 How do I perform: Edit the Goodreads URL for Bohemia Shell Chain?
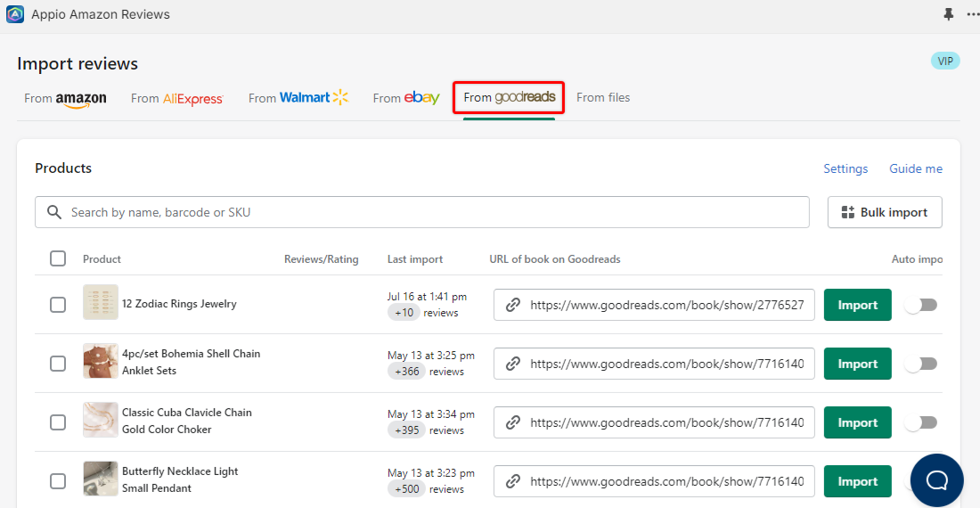[654, 364]
